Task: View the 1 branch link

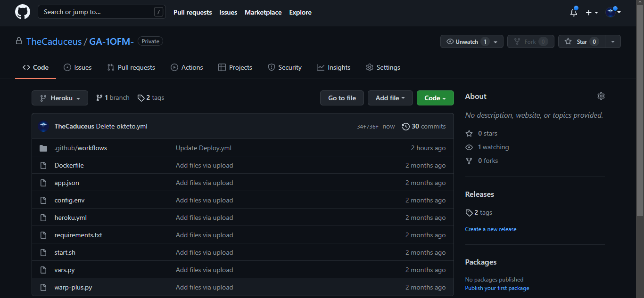Action: tap(113, 97)
